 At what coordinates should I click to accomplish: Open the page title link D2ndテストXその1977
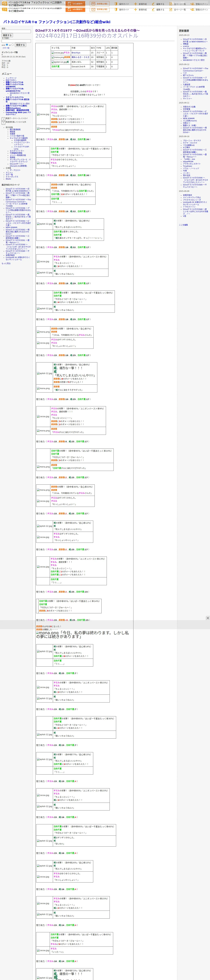point(88,30)
